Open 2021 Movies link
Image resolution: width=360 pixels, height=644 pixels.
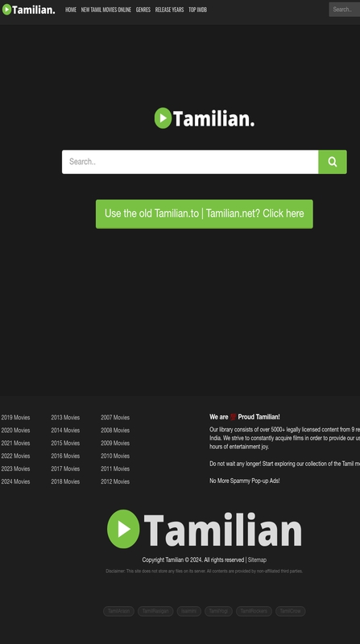click(x=15, y=443)
